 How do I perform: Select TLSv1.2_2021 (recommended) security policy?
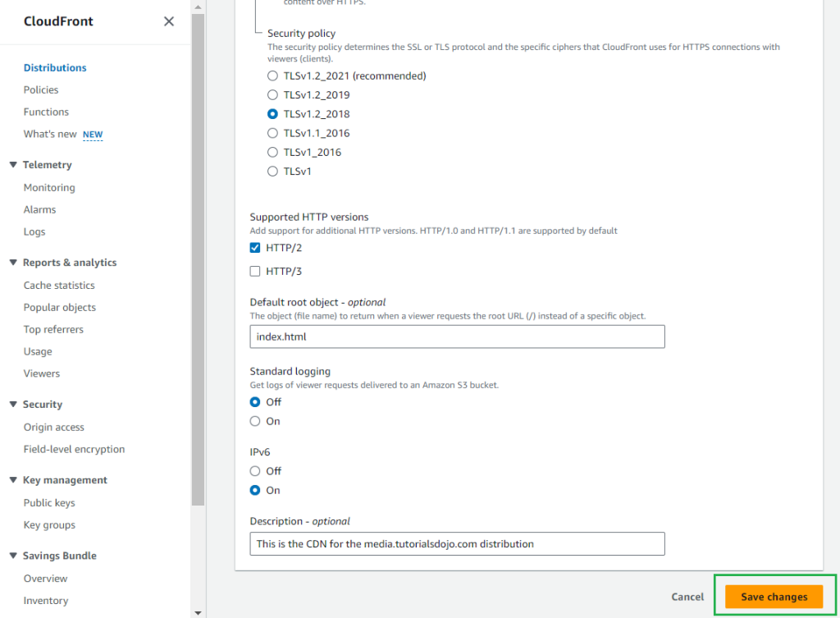point(273,76)
